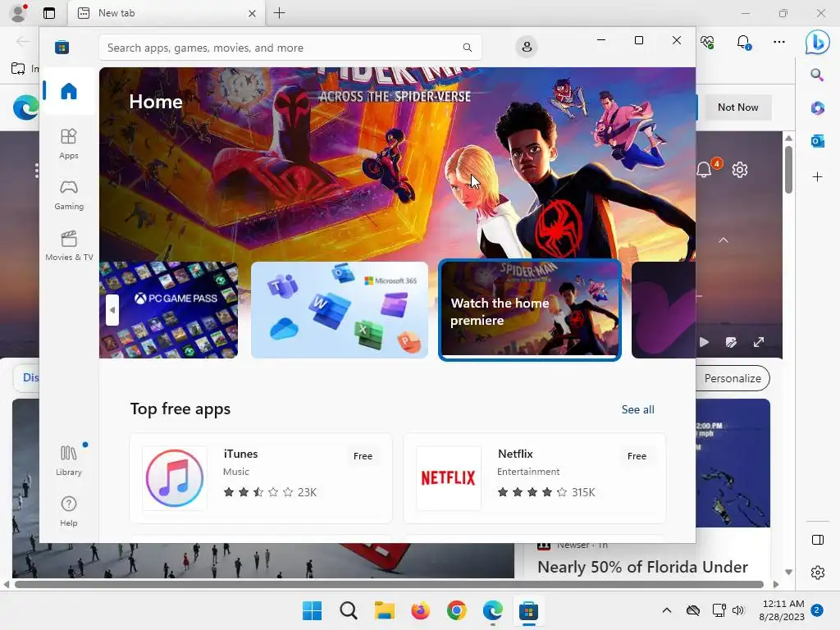Play the background video on new tab page
840x630 pixels.
704,342
